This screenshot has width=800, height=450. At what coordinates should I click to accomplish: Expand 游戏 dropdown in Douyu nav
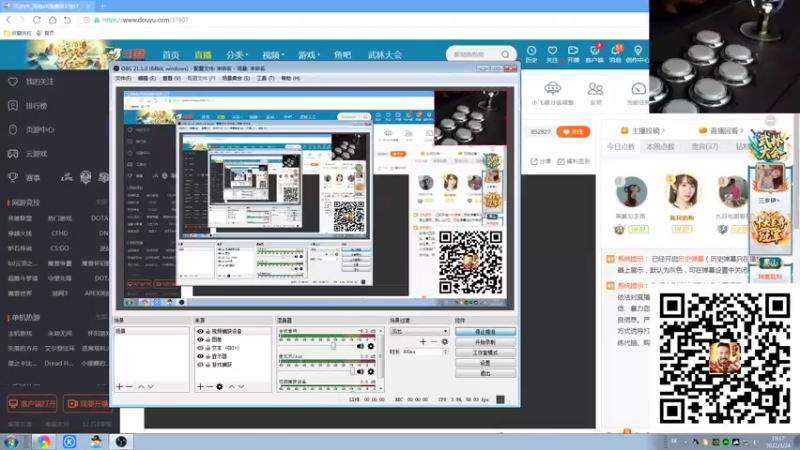(309, 55)
